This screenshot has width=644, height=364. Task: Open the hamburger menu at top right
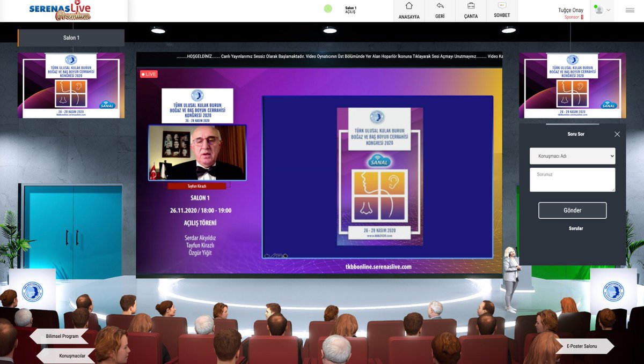[630, 10]
